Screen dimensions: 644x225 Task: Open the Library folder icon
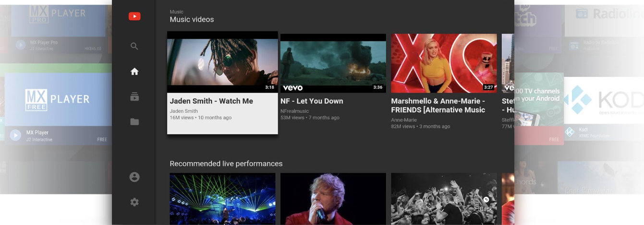click(x=134, y=122)
